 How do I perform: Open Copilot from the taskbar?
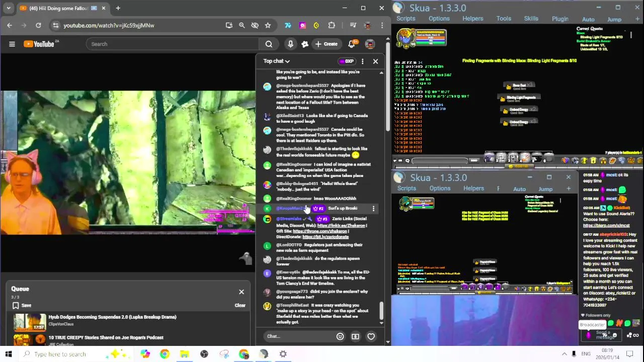[x=145, y=354]
